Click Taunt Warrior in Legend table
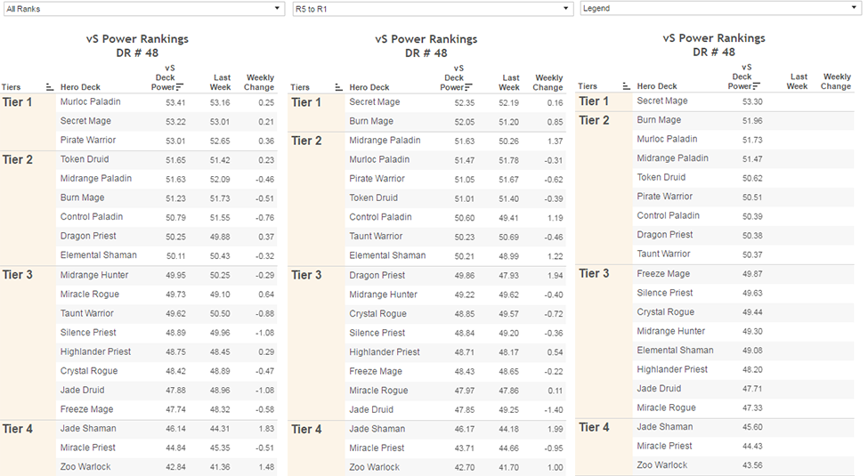The height and width of the screenshot is (476, 868). click(664, 254)
